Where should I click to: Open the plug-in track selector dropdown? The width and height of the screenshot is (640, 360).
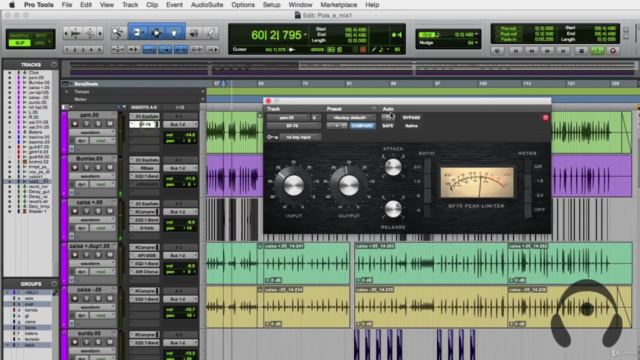(288, 118)
